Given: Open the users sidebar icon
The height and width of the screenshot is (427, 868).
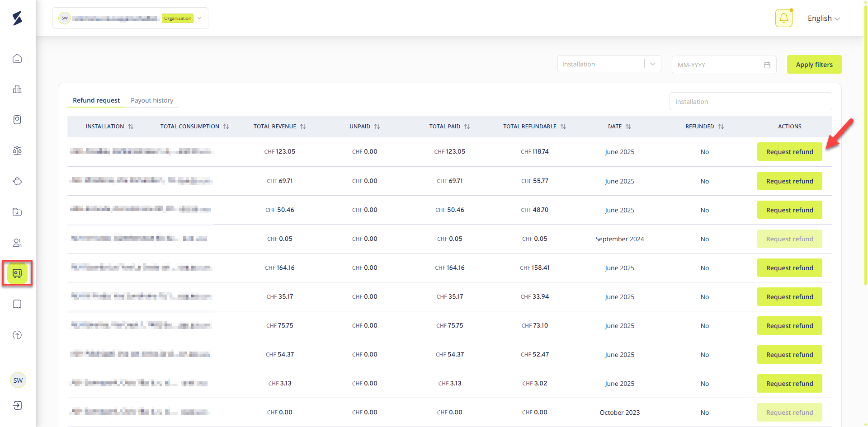Looking at the screenshot, I should coord(17,243).
